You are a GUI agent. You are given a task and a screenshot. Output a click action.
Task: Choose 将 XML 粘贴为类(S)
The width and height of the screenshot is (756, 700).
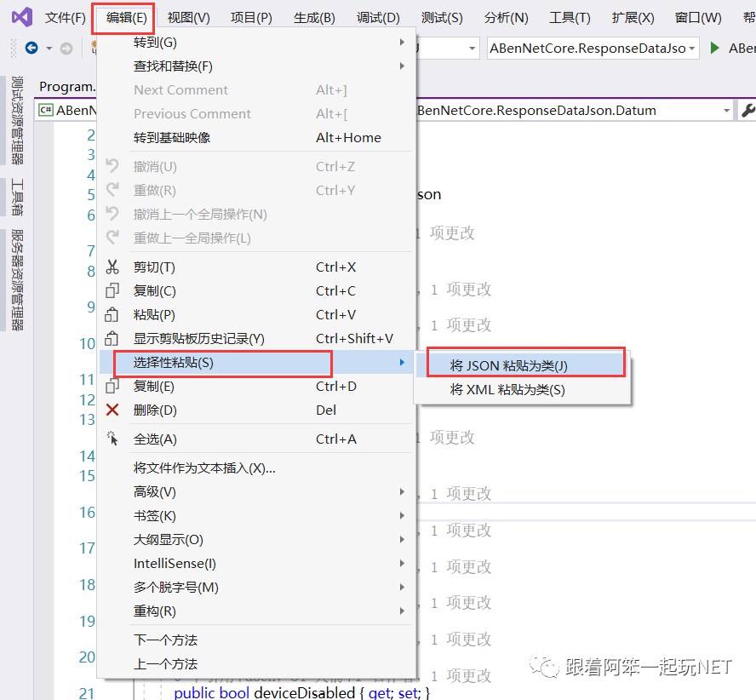tap(524, 389)
